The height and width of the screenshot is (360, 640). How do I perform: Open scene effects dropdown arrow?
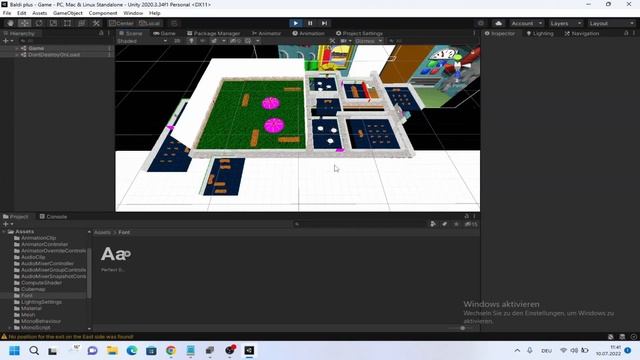click(x=224, y=41)
